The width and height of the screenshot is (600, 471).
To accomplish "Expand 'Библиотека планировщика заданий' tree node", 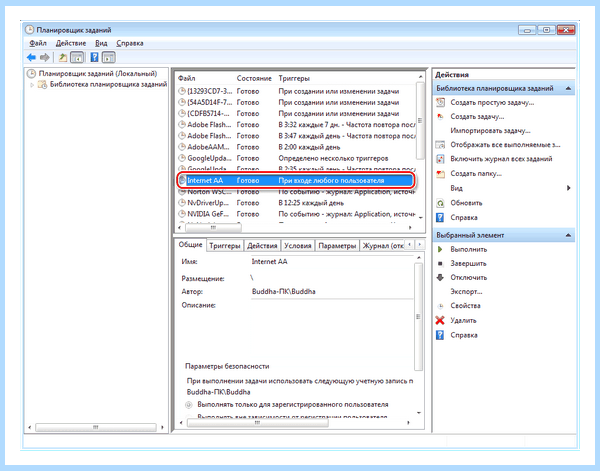I will point(33,85).
